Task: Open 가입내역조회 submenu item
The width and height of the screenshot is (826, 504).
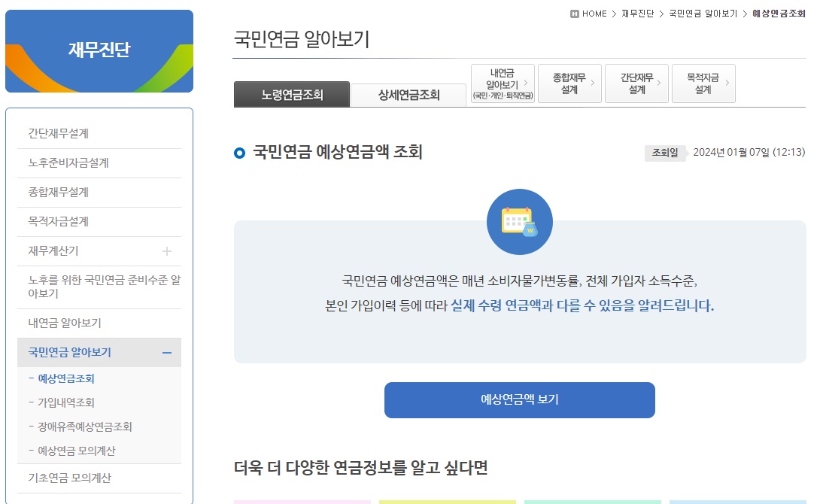Action: click(x=66, y=403)
